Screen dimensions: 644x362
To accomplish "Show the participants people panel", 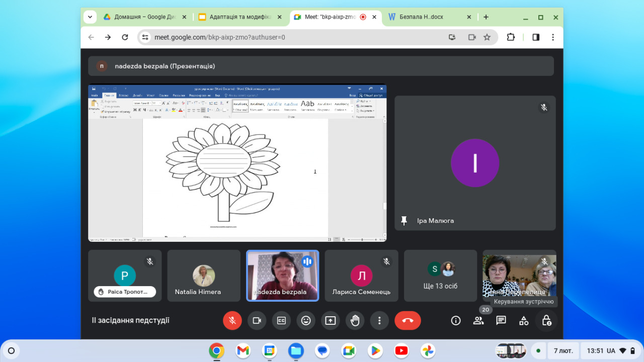I will (x=478, y=320).
